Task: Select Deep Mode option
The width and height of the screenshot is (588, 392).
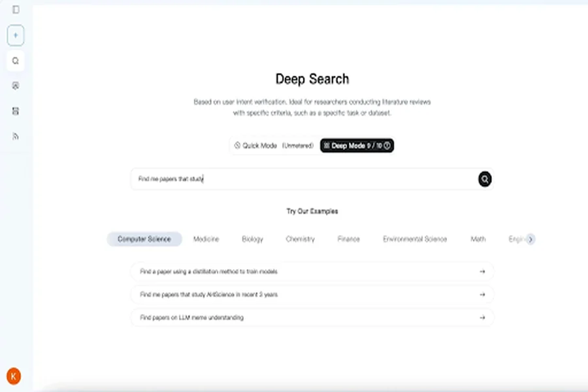Action: tap(357, 146)
